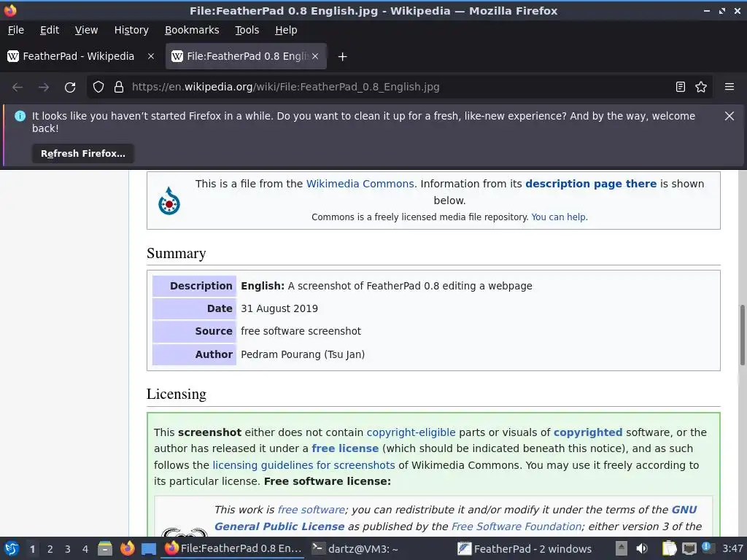Switch to workspace 2
747x560 pixels.
click(50, 549)
